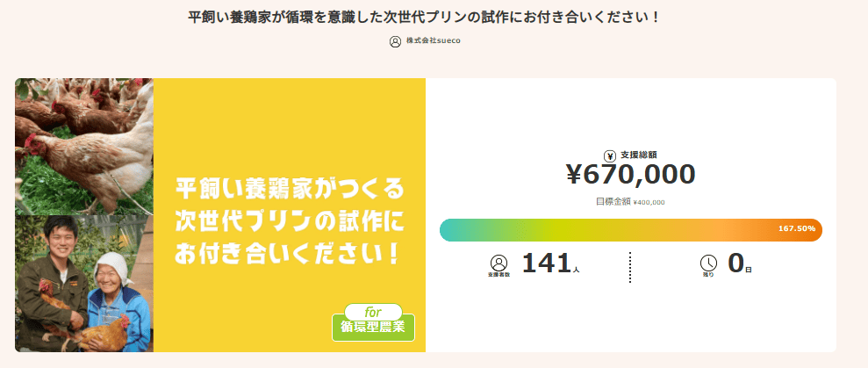868x368 pixels.
Task: Click the ¥670,000 total amount
Action: click(x=630, y=175)
